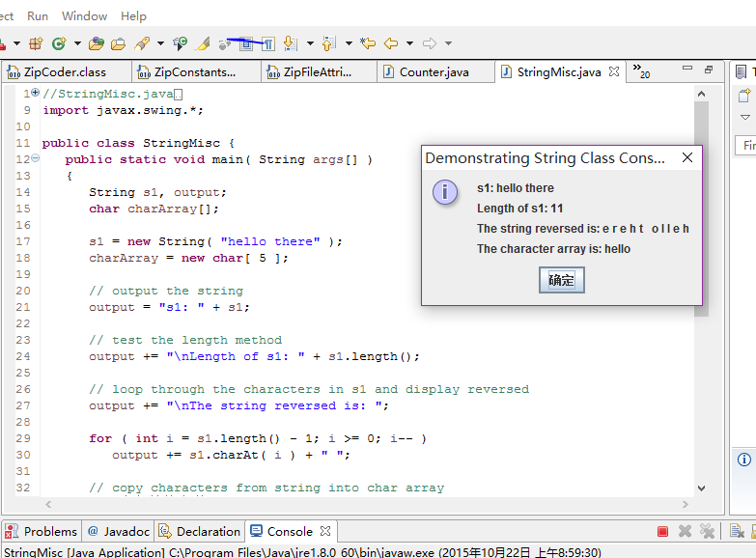
Task: Close the Console view tab
Action: 325,531
